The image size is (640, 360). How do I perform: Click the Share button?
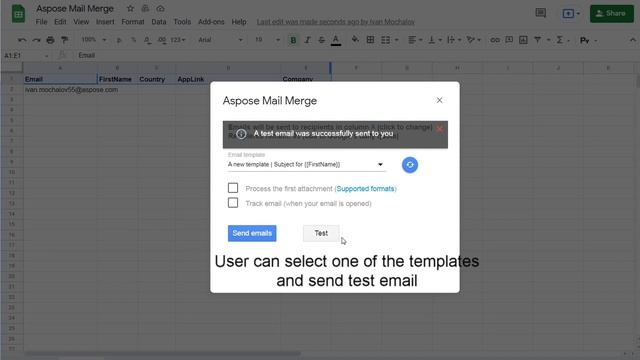tap(611, 13)
